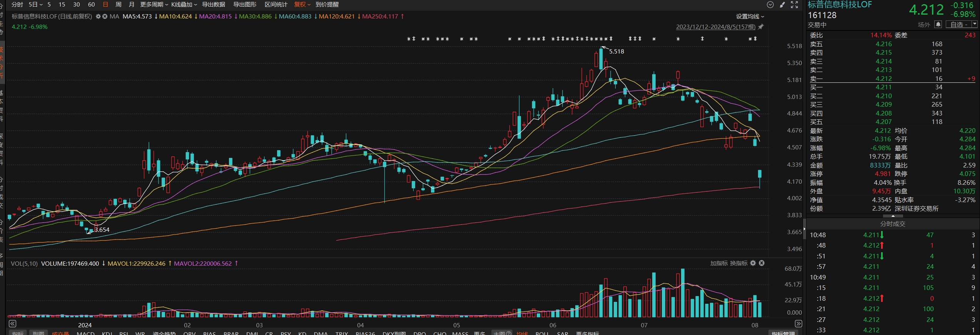This screenshot has height=335, width=980.
Task: Select the TRIX sub-indicator tab
Action: 342,333
